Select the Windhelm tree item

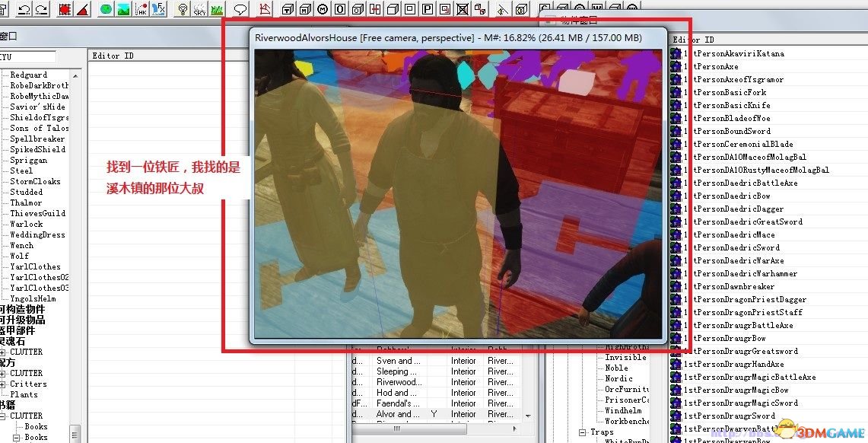pos(623,411)
